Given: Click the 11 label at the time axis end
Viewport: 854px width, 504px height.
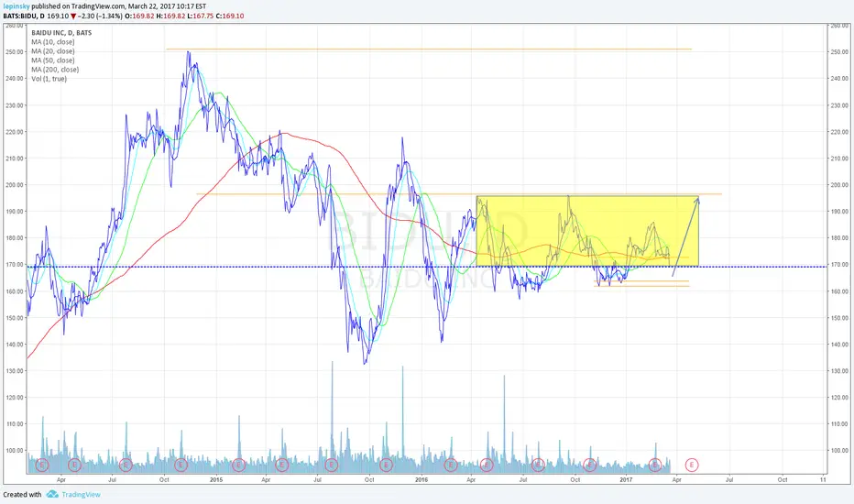Looking at the screenshot, I should coord(823,480).
